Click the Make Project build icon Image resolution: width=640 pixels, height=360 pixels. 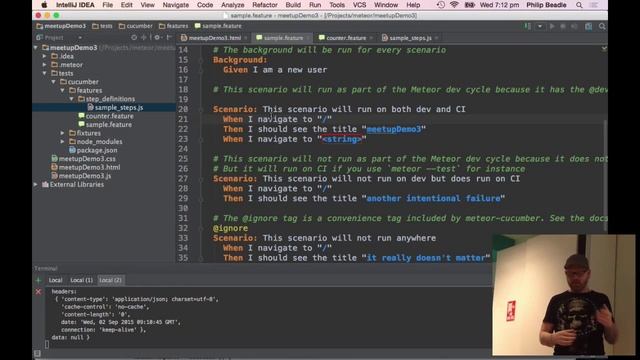click(527, 27)
